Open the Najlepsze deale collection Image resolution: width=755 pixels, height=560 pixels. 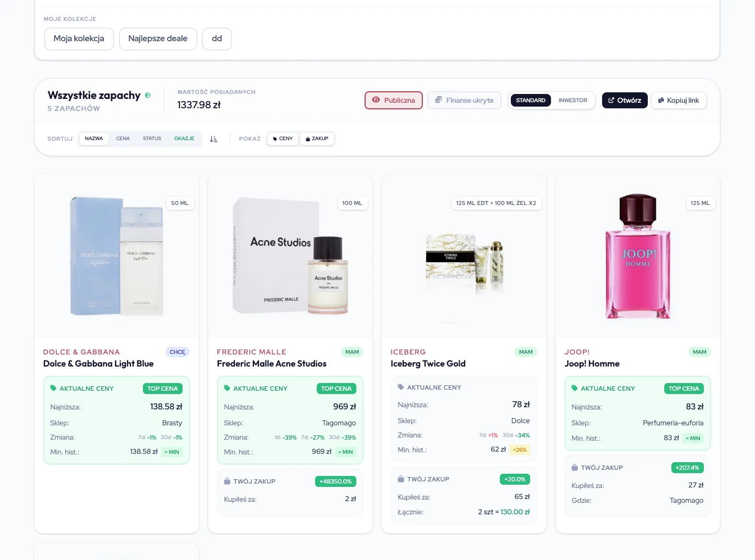pos(158,38)
